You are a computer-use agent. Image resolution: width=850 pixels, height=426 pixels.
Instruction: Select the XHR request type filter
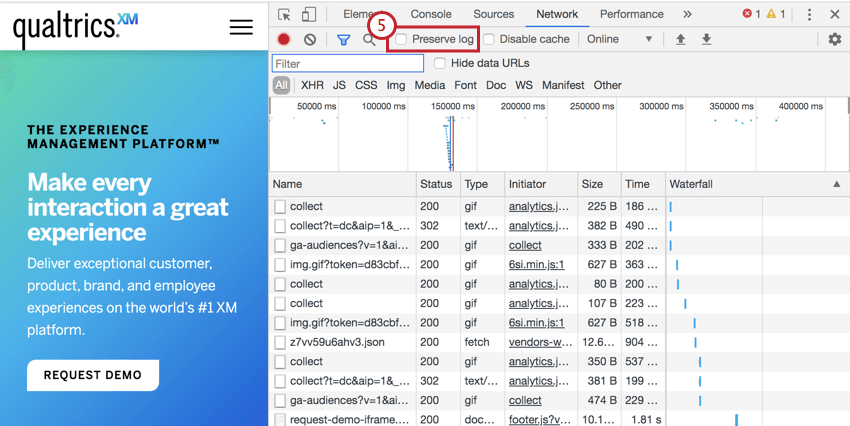click(x=312, y=85)
